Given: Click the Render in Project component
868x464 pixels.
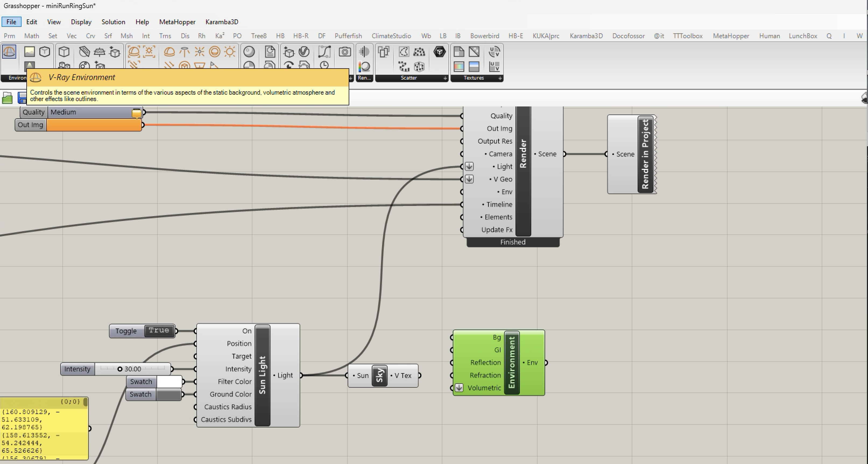Looking at the screenshot, I should pos(645,154).
